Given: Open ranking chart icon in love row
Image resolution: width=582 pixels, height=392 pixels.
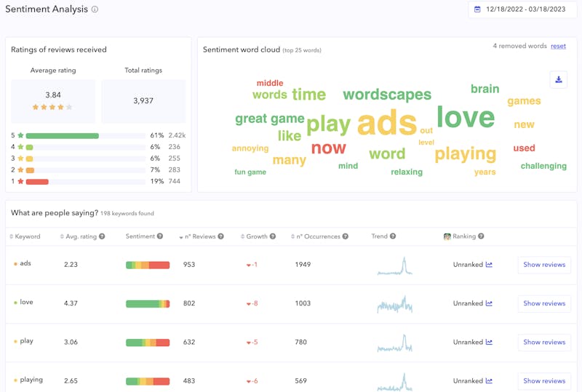Looking at the screenshot, I should [489, 303].
